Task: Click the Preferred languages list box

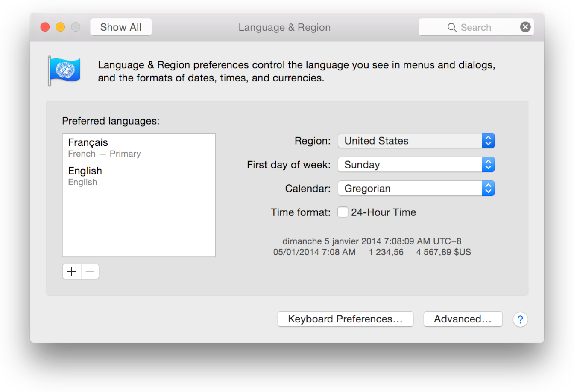Action: tap(139, 222)
